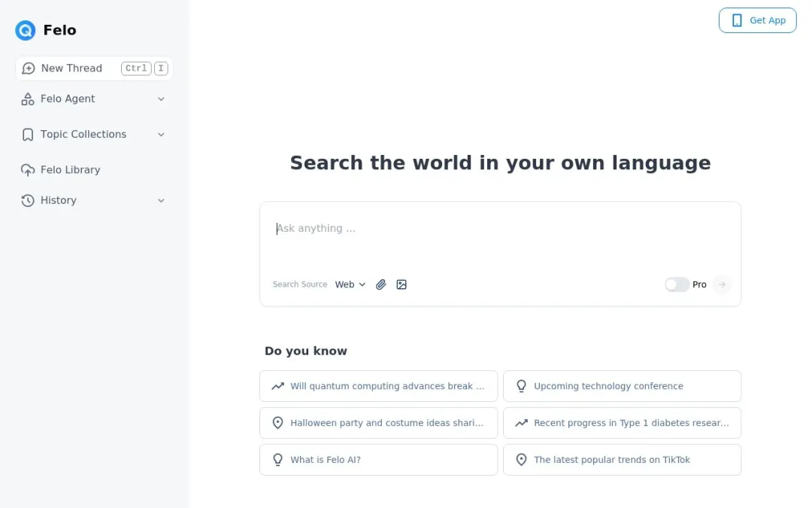The height and width of the screenshot is (508, 812).
Task: Click the phone icon in Get App
Action: click(737, 20)
